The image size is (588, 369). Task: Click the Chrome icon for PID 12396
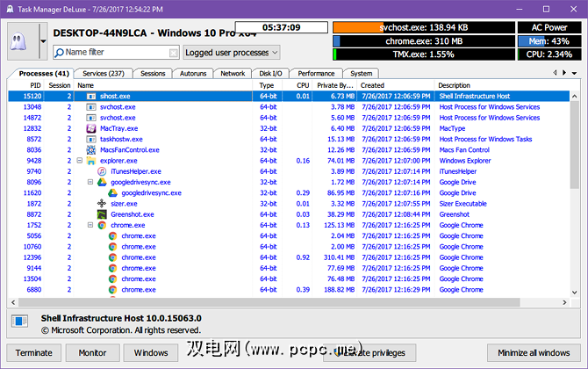point(112,257)
